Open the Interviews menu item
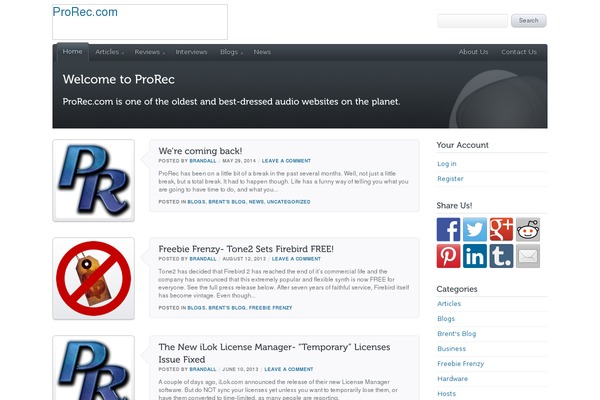Viewport: 600px width, 400px height. [191, 52]
